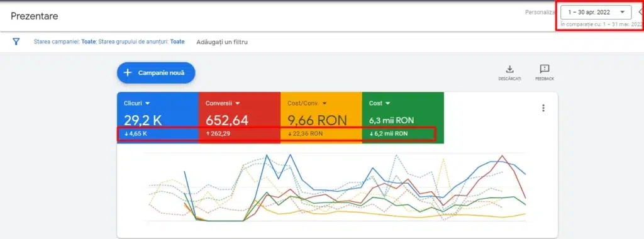Expand the Clicuri metric dropdown
The image size is (644, 239).
point(147,104)
